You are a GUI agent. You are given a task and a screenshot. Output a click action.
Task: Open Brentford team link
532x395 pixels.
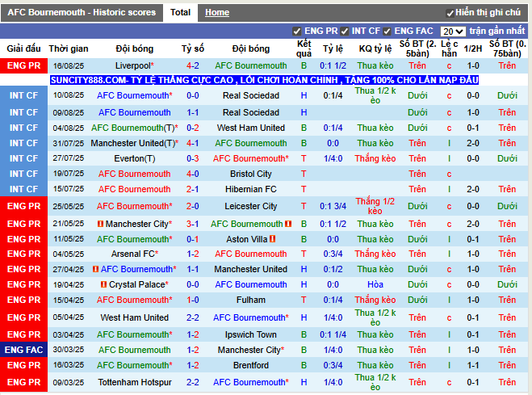[251, 365]
